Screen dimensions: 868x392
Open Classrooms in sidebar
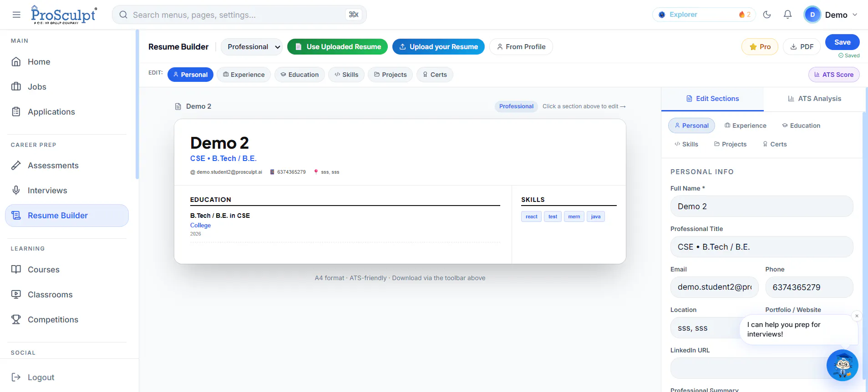pos(67,295)
